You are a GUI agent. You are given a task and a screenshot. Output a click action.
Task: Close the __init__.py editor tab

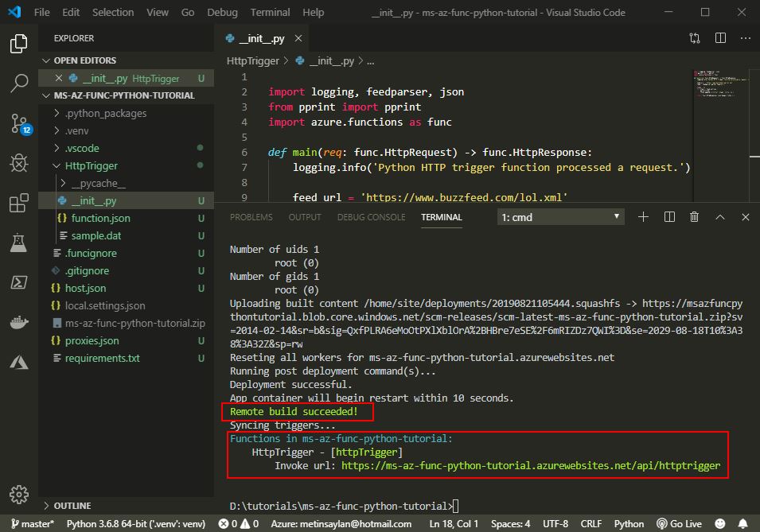coord(298,38)
